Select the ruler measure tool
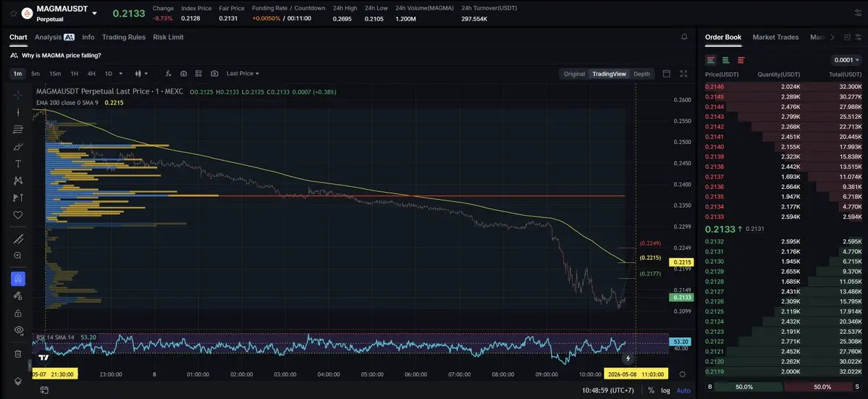Screen dimensions: 868x399 tap(17, 239)
